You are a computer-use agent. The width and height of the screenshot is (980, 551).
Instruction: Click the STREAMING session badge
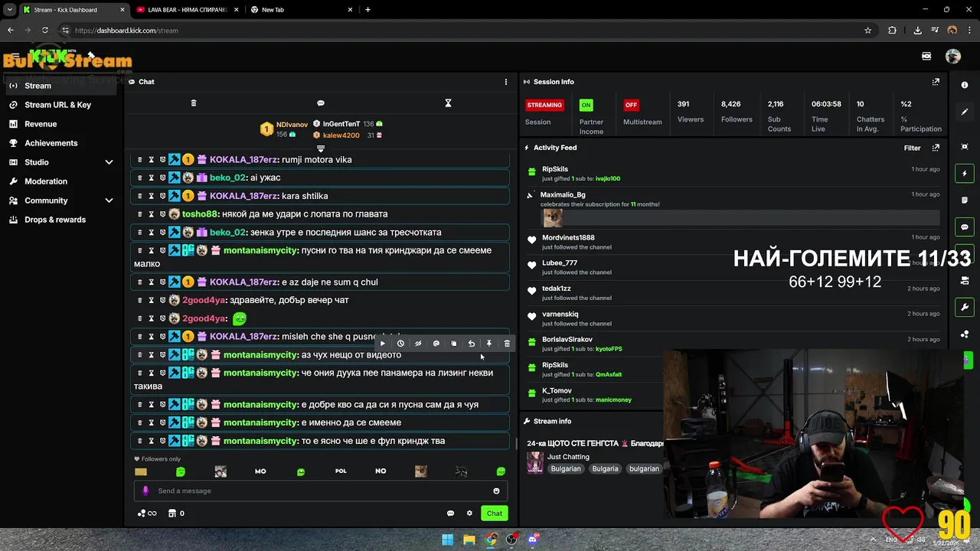click(544, 105)
